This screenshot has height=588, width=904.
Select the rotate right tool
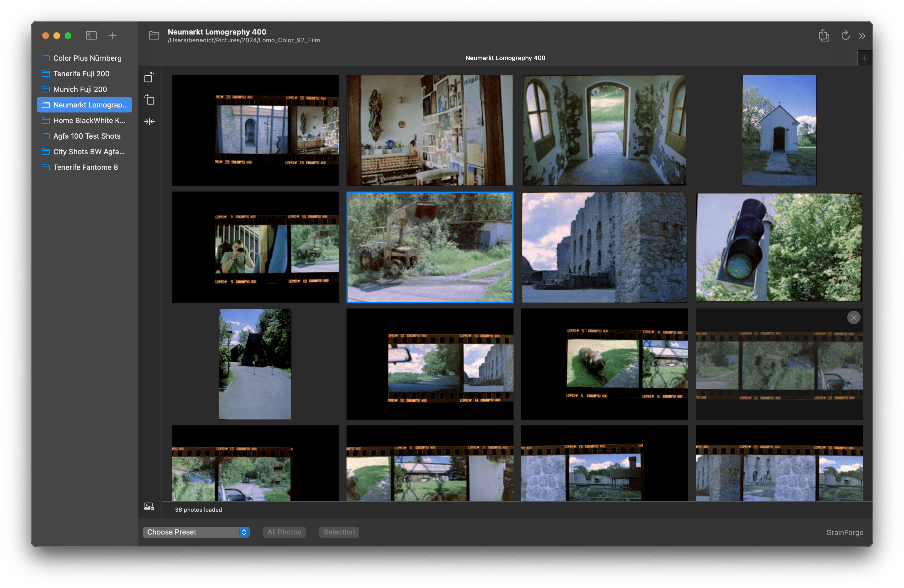pos(150,100)
